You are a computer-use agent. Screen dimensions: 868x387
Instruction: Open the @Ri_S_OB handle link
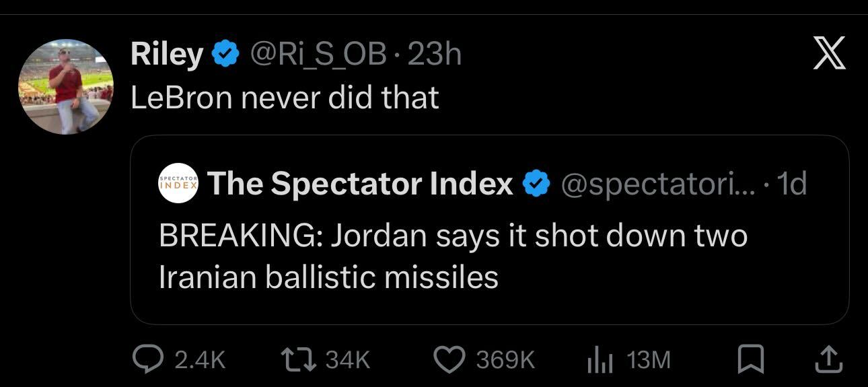click(x=318, y=55)
